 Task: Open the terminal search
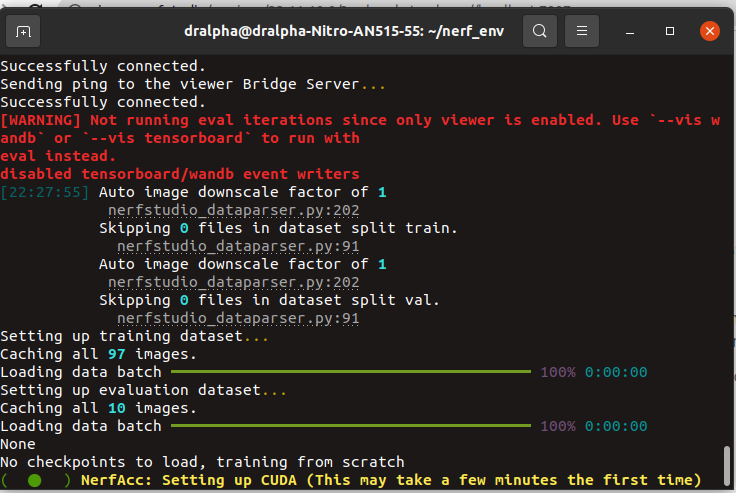[540, 31]
